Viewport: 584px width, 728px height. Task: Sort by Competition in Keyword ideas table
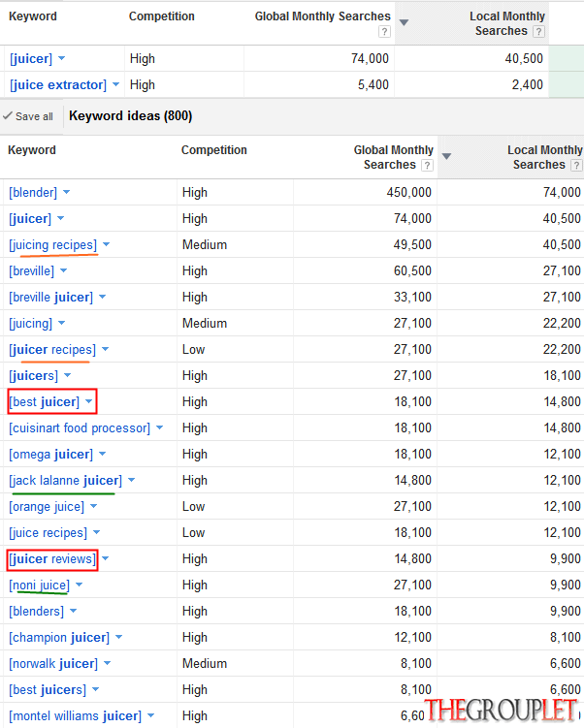214,150
